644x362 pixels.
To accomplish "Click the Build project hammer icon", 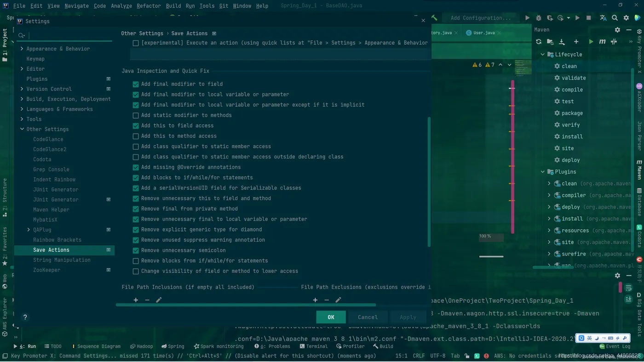I will tap(434, 17).
